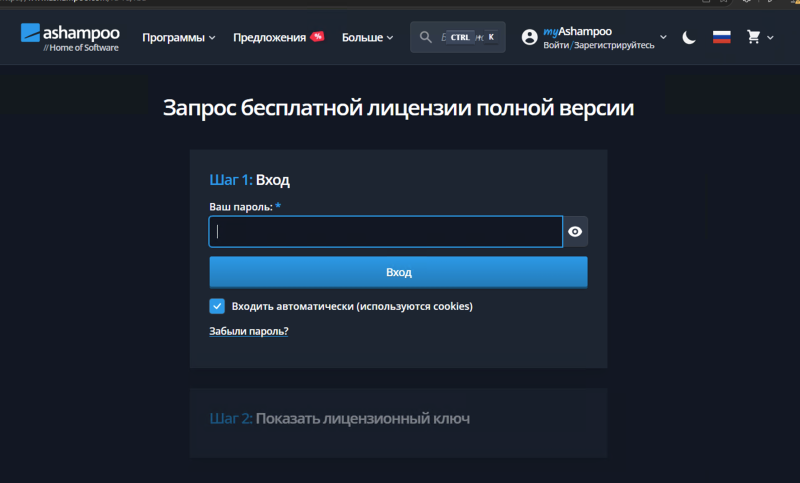This screenshot has width=800, height=483.
Task: Click the page title Запрос бесплатной лицензии
Action: click(398, 108)
